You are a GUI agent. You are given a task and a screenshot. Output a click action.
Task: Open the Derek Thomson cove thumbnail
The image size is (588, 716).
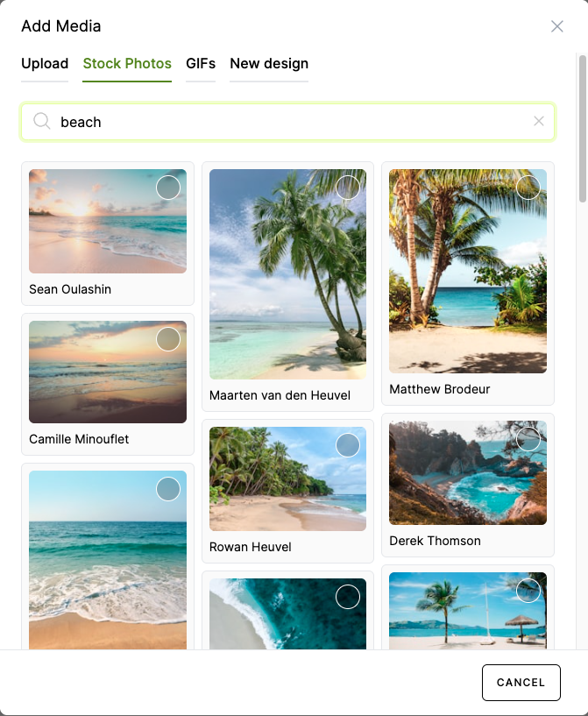coord(467,472)
